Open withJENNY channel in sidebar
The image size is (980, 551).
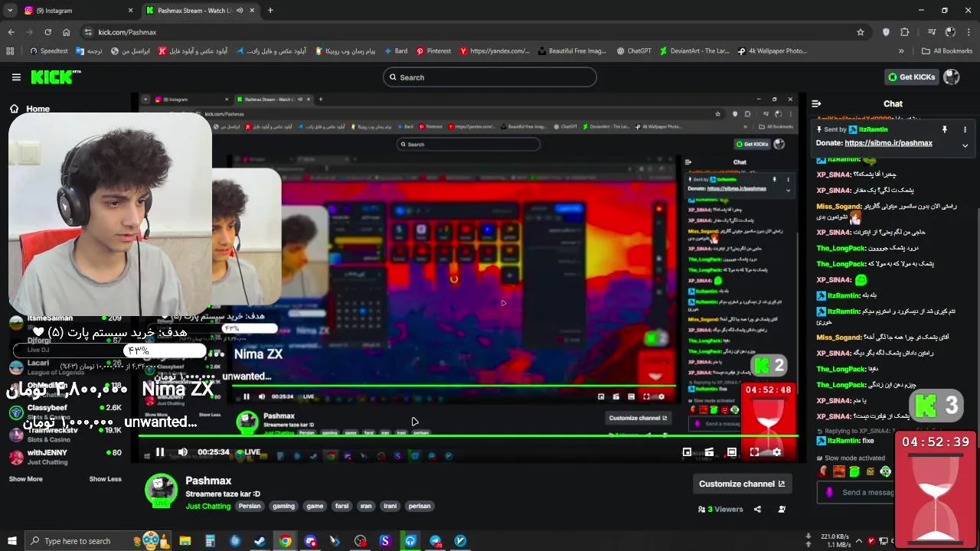(65, 457)
